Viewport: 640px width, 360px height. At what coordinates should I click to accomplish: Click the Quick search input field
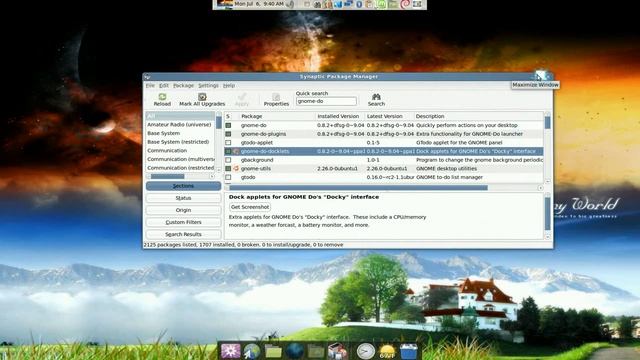(326, 101)
